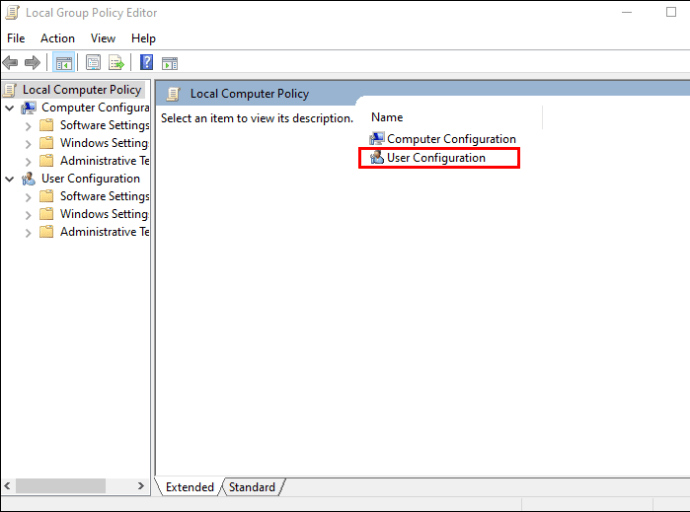Select User Configuration label in tree
The height and width of the screenshot is (512, 690).
tap(91, 178)
